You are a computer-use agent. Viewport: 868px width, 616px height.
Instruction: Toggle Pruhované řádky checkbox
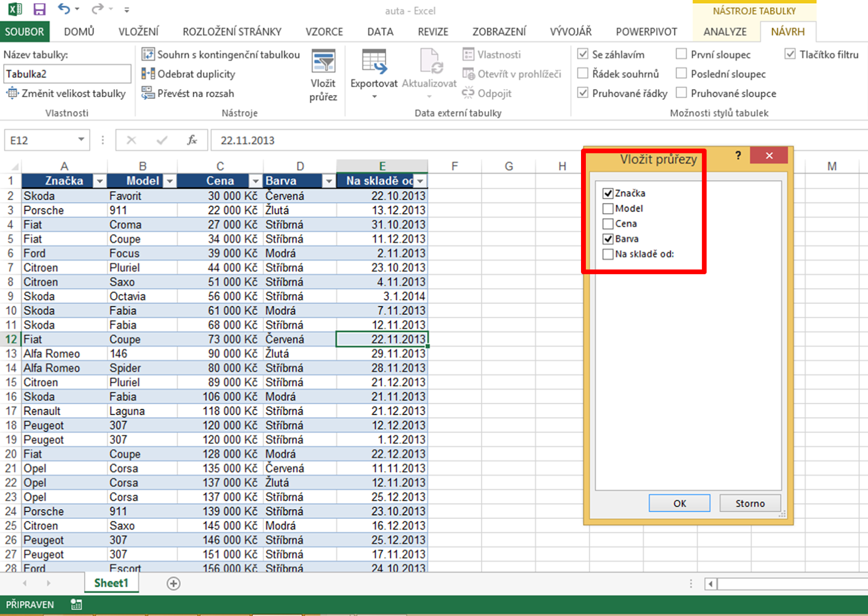583,93
